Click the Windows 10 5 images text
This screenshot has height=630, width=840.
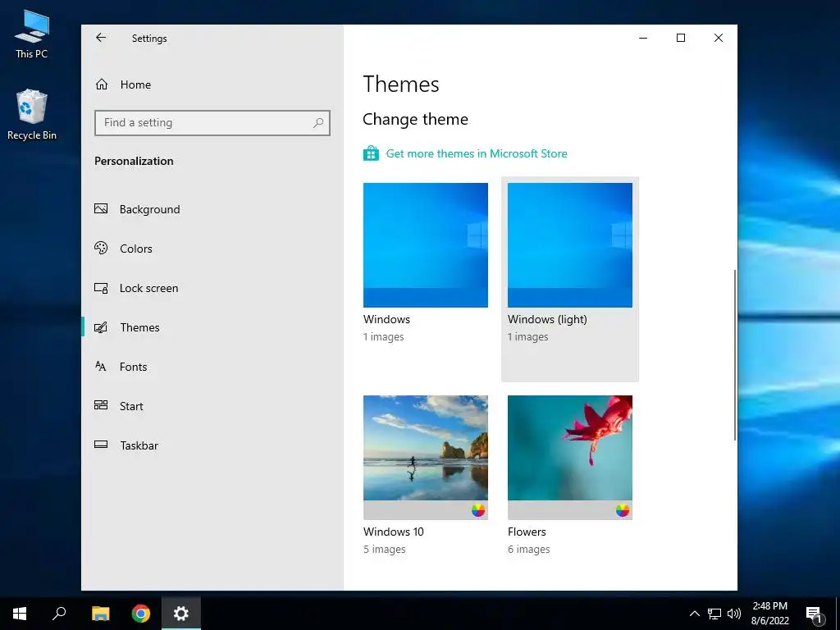384,549
